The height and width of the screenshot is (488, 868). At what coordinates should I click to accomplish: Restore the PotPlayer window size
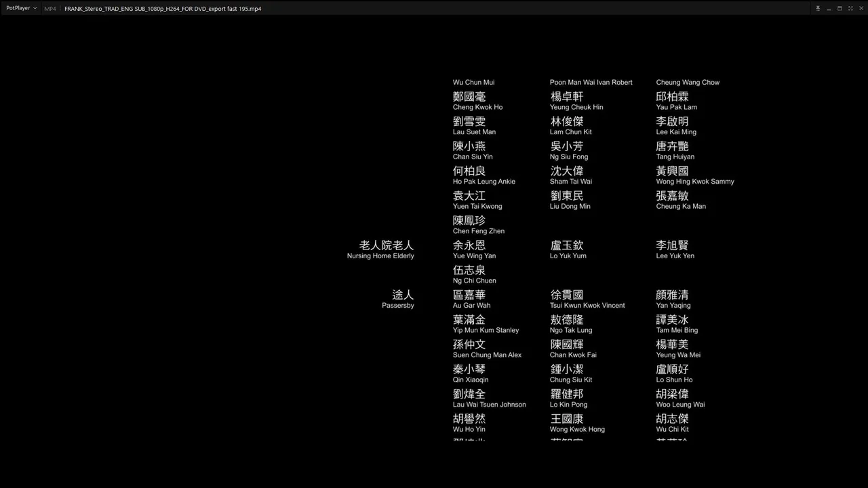click(x=840, y=8)
